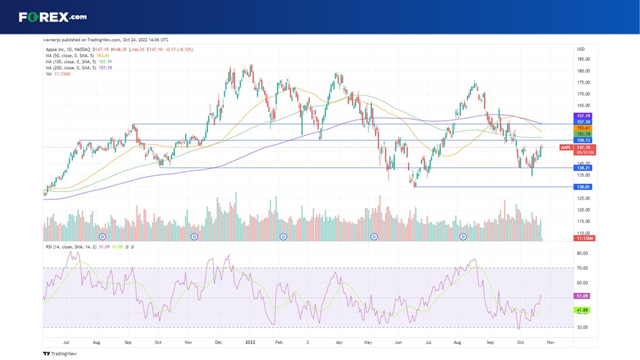The image size is (640, 360).
Task: Open the dividend marker near August 2021
Action: 102,237
